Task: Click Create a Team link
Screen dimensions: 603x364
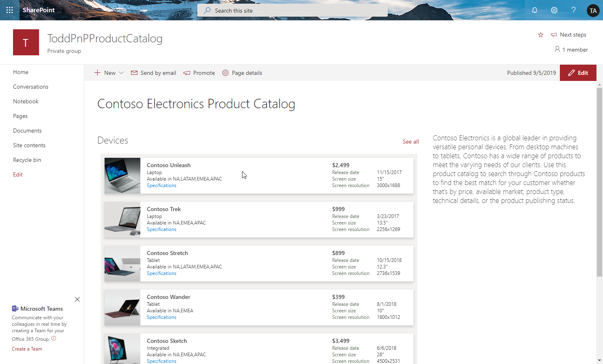Action: [x=27, y=349]
